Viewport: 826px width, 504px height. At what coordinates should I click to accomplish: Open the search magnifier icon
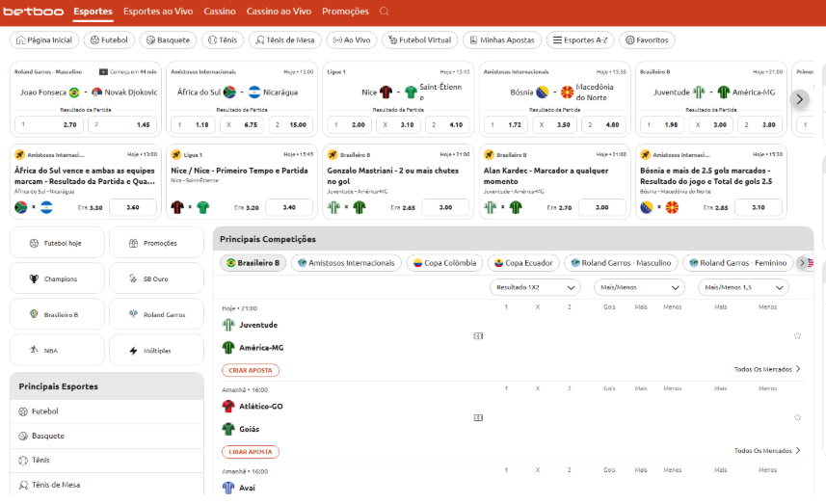pos(384,11)
